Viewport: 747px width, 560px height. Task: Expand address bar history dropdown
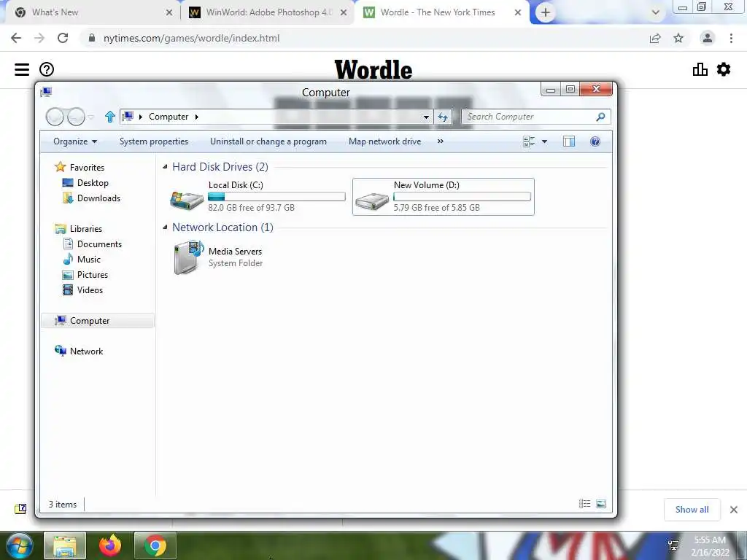[x=426, y=117]
